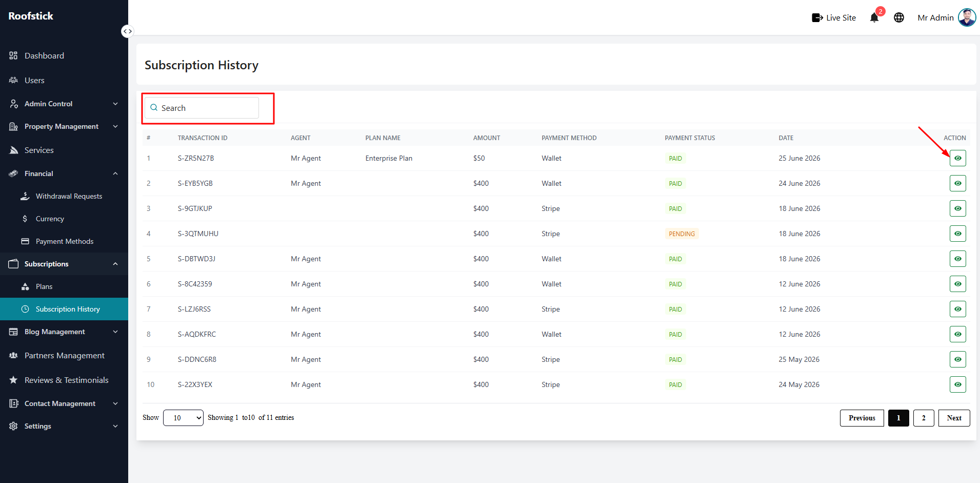Open the Live Site link
This screenshot has height=483, width=980.
[834, 18]
